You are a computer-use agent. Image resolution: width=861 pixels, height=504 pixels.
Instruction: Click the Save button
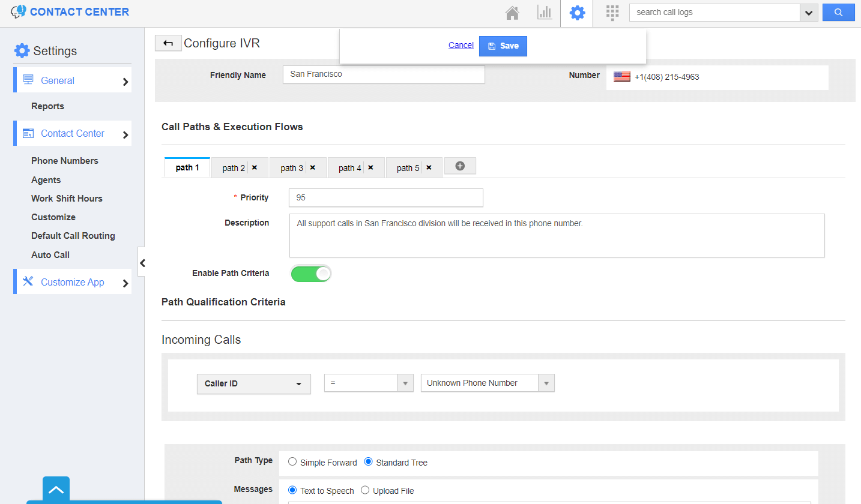coord(503,46)
